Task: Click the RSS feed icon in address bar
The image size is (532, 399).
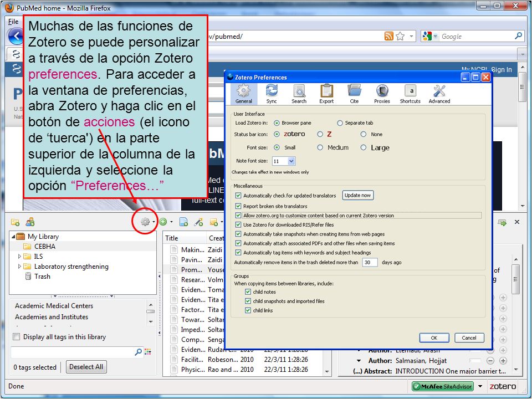Action: click(x=389, y=36)
